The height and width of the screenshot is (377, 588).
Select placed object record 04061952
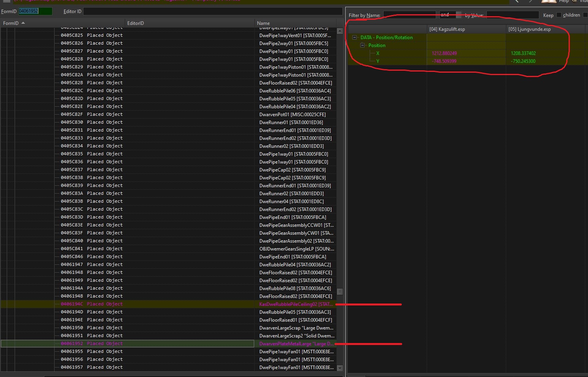tap(169, 343)
